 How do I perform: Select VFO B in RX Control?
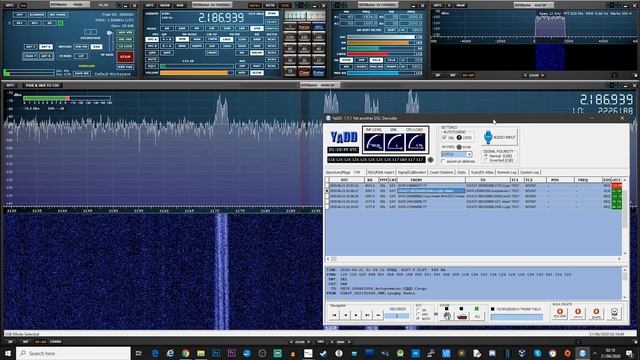(x=151, y=46)
